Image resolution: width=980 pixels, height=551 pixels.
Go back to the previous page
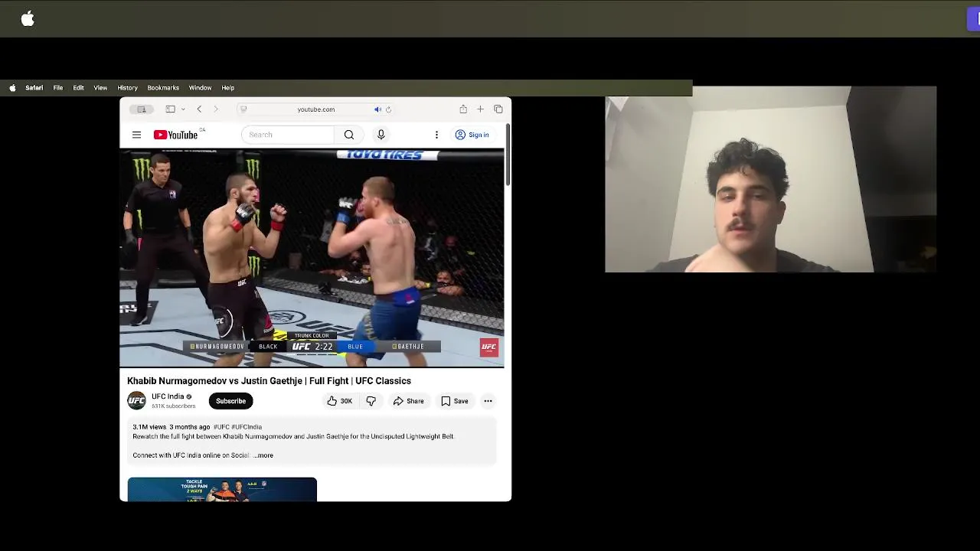(199, 109)
